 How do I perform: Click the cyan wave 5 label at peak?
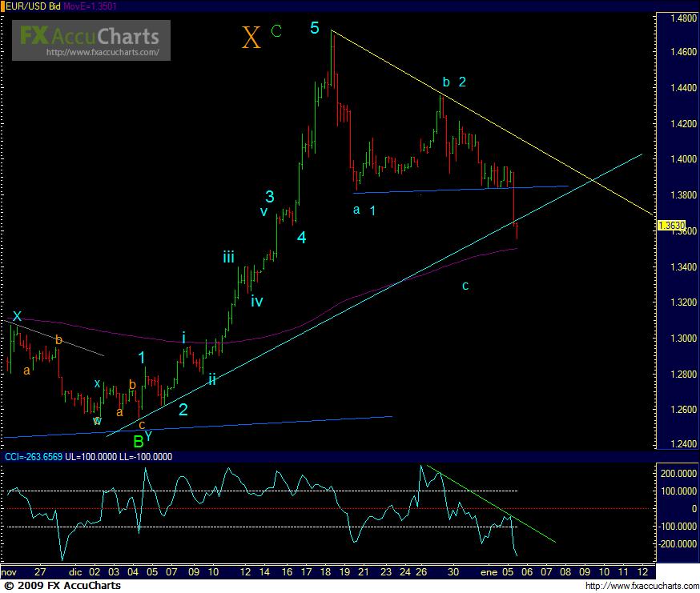[x=315, y=29]
